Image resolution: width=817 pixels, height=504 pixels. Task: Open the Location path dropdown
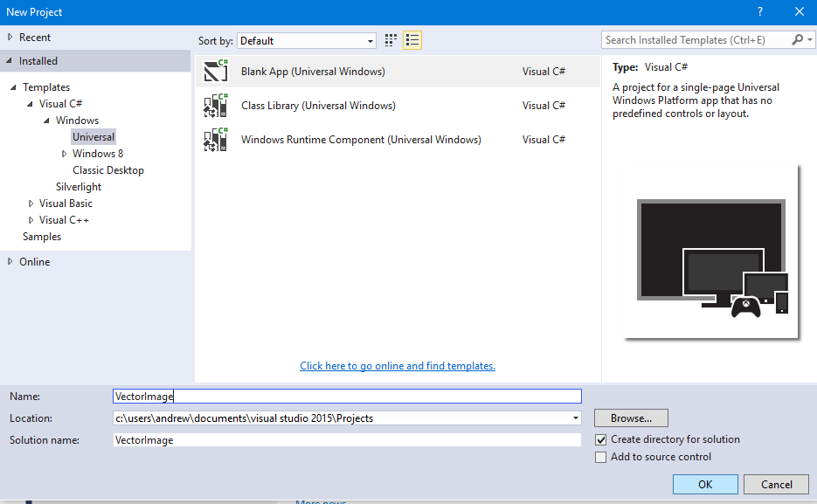(575, 418)
